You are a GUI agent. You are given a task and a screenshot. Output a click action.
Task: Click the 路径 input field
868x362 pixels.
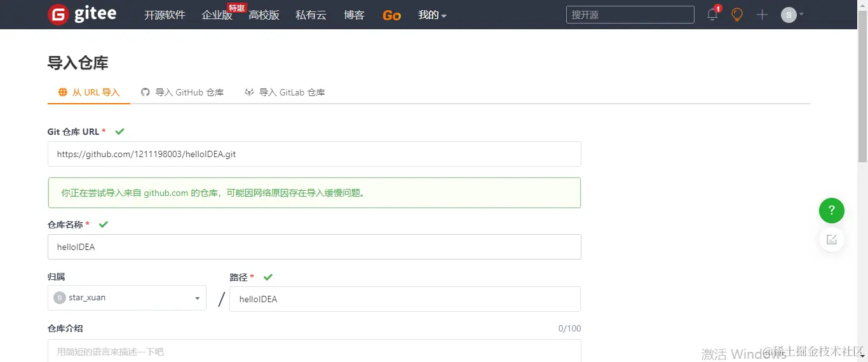click(405, 299)
